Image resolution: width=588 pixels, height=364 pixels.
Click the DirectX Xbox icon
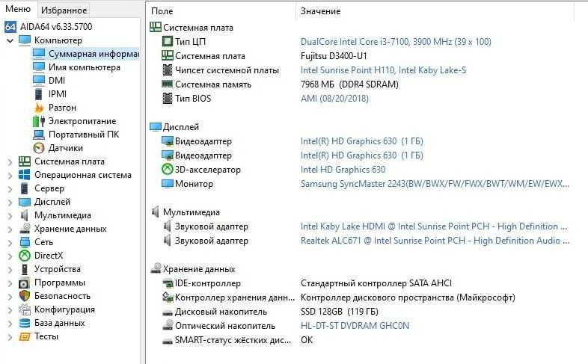pyautogui.click(x=25, y=256)
